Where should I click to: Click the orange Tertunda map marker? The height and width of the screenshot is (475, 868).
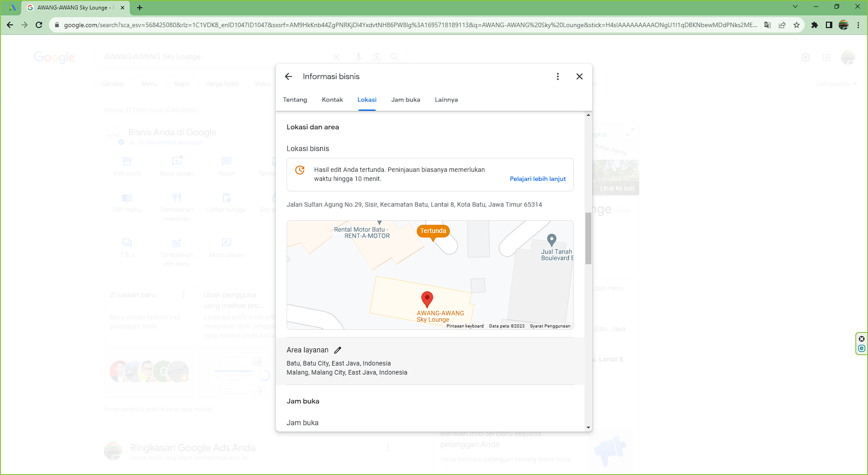pyautogui.click(x=433, y=231)
